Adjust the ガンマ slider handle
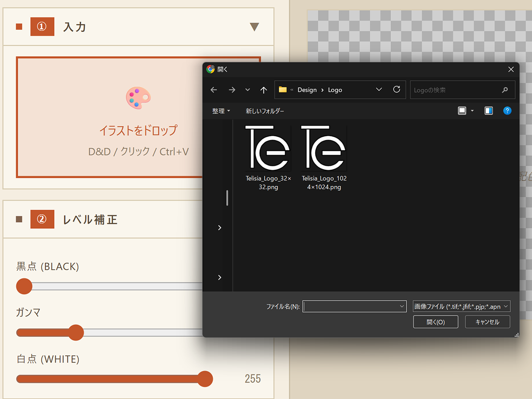 (x=76, y=332)
